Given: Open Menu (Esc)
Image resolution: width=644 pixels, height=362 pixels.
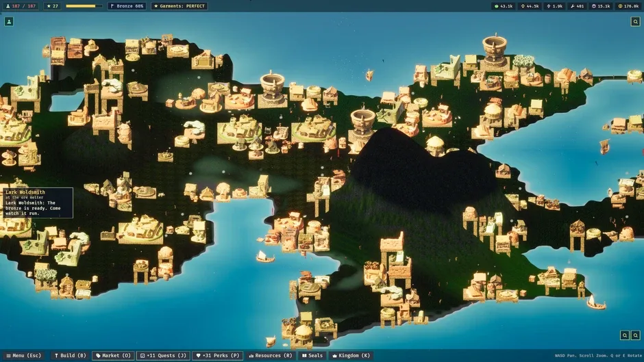Looking at the screenshot, I should pos(24,355).
